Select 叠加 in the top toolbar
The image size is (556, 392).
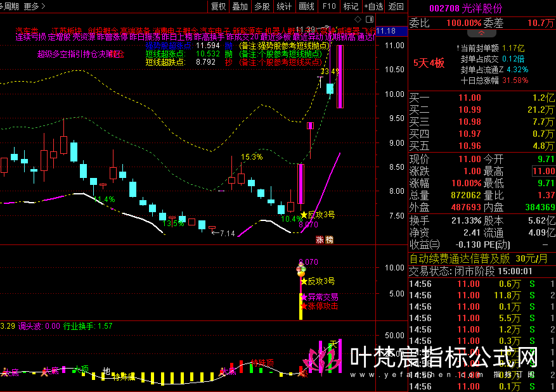[240, 6]
